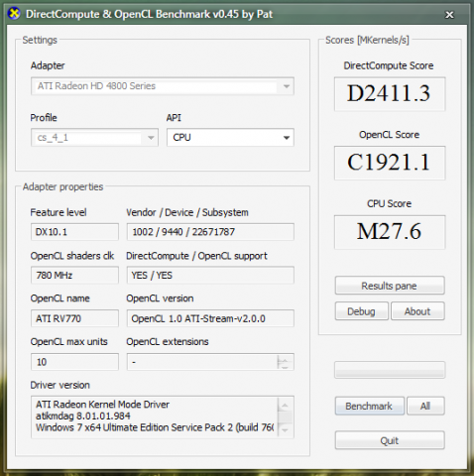Click the ATI Radeon Kernel Mode Driver line

coord(102,405)
